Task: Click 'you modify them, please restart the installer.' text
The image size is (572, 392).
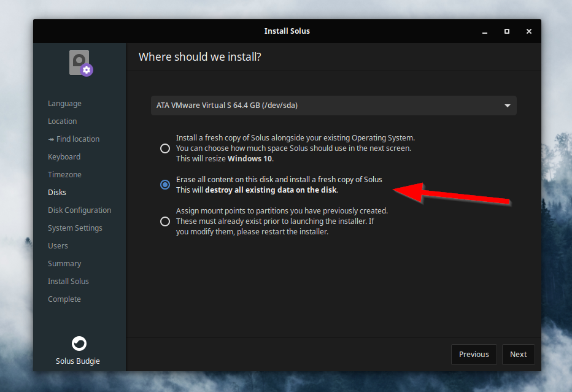Action: (252, 231)
